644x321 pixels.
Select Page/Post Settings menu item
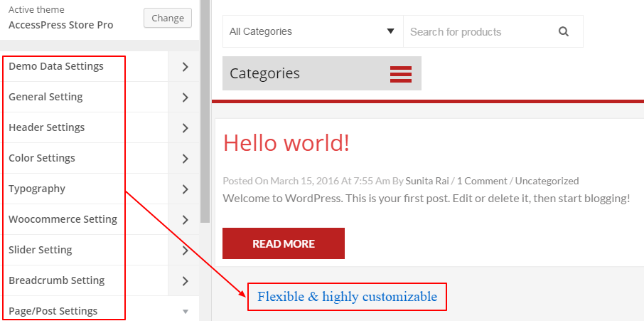(x=53, y=311)
